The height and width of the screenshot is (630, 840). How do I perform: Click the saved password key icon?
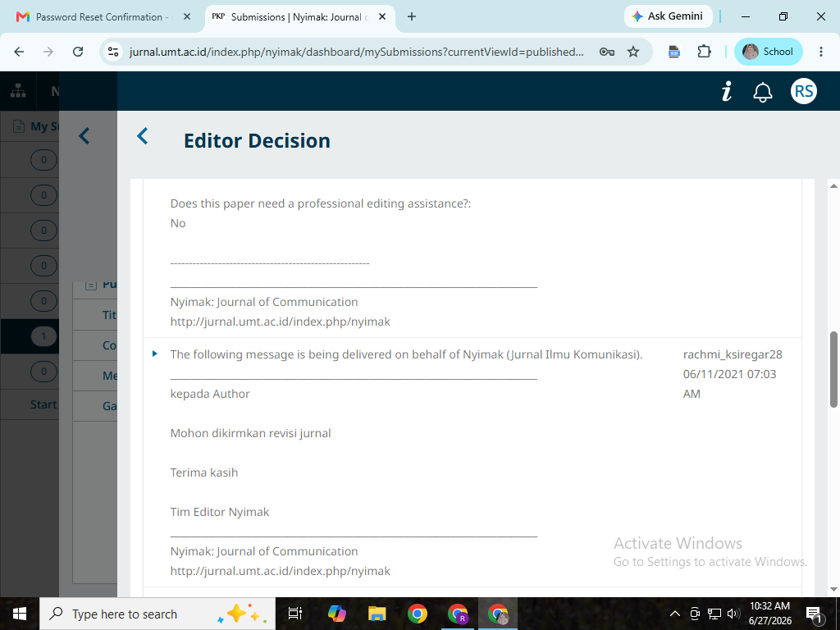[606, 52]
